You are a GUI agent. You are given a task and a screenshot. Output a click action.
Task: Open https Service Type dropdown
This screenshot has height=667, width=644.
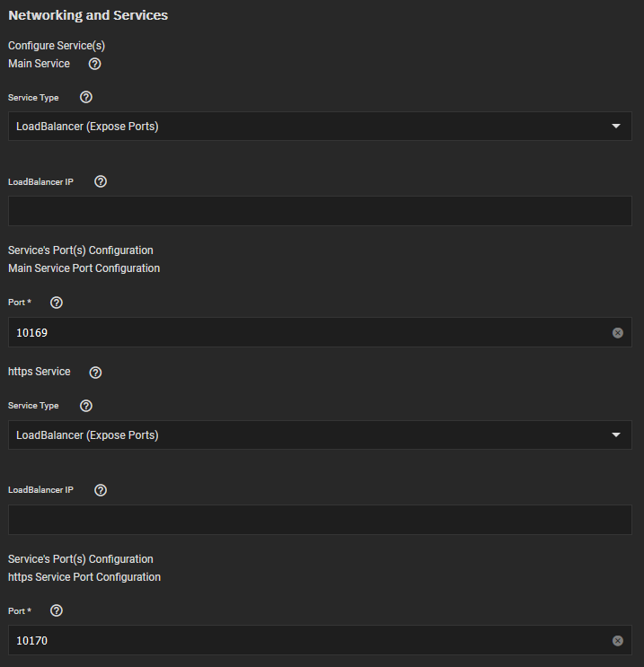click(x=320, y=435)
